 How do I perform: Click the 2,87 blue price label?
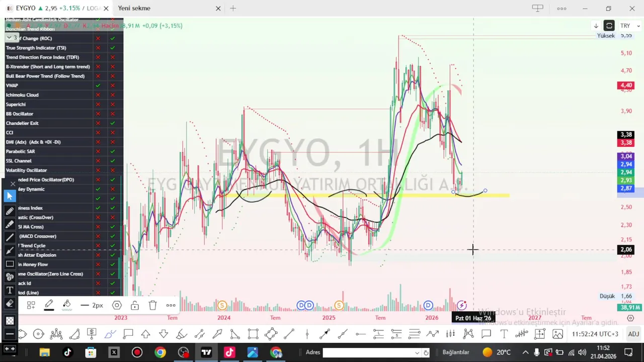[x=626, y=189]
